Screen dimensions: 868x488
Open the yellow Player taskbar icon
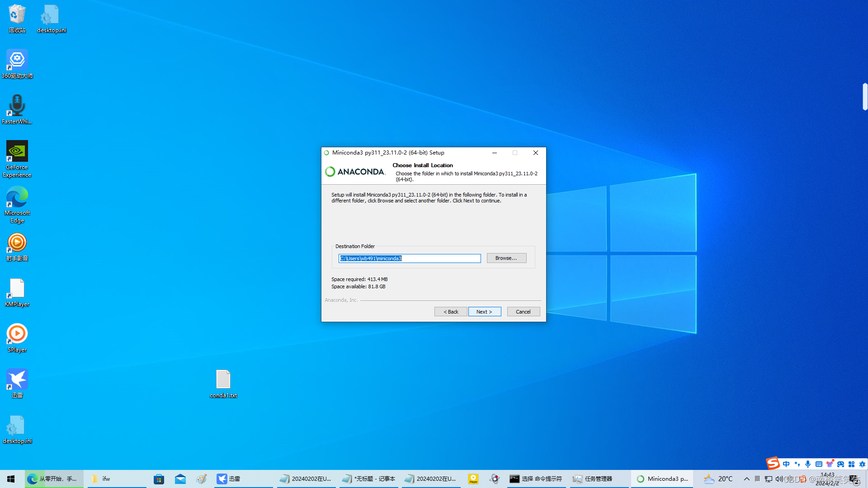click(473, 479)
